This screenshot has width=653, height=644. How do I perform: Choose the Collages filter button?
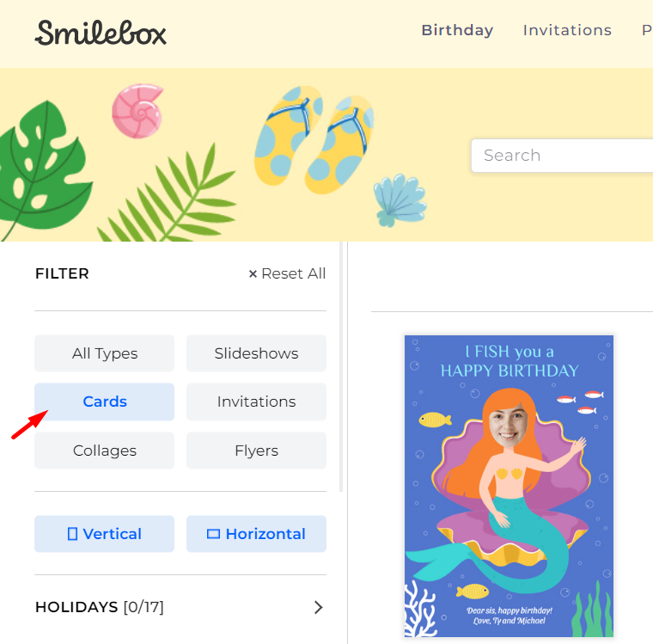pos(105,451)
